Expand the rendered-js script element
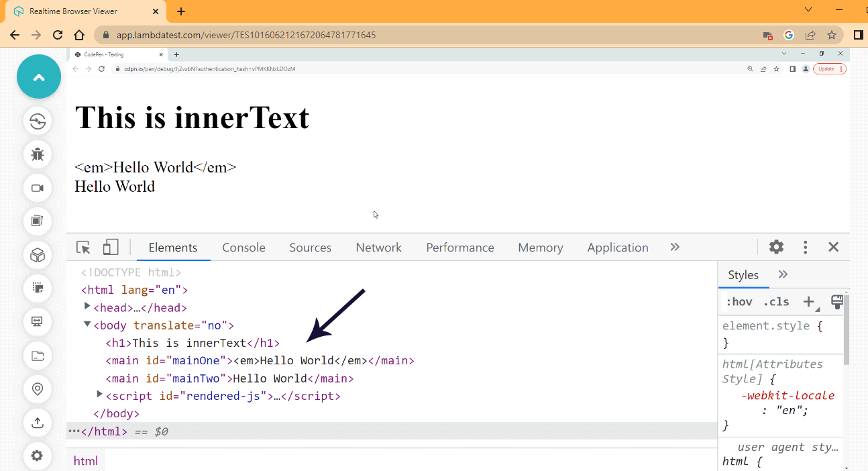The image size is (868, 471). pos(99,394)
